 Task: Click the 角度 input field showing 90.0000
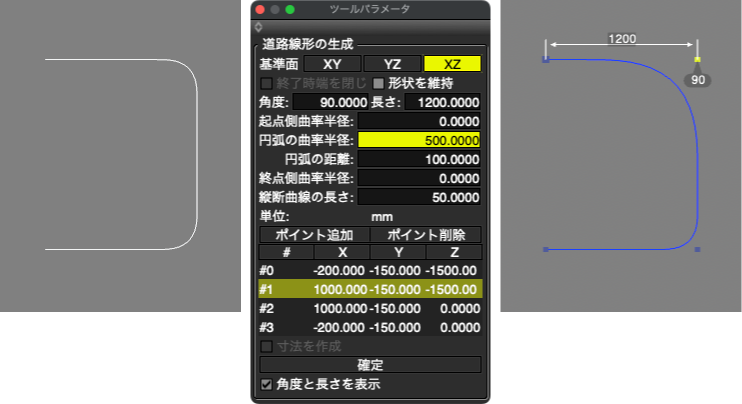click(330, 102)
